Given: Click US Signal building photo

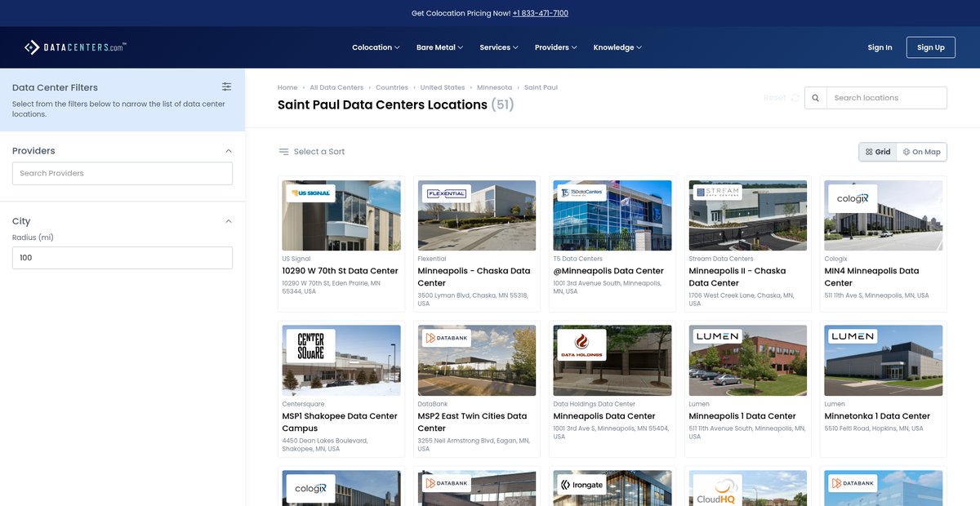Looking at the screenshot, I should (341, 215).
